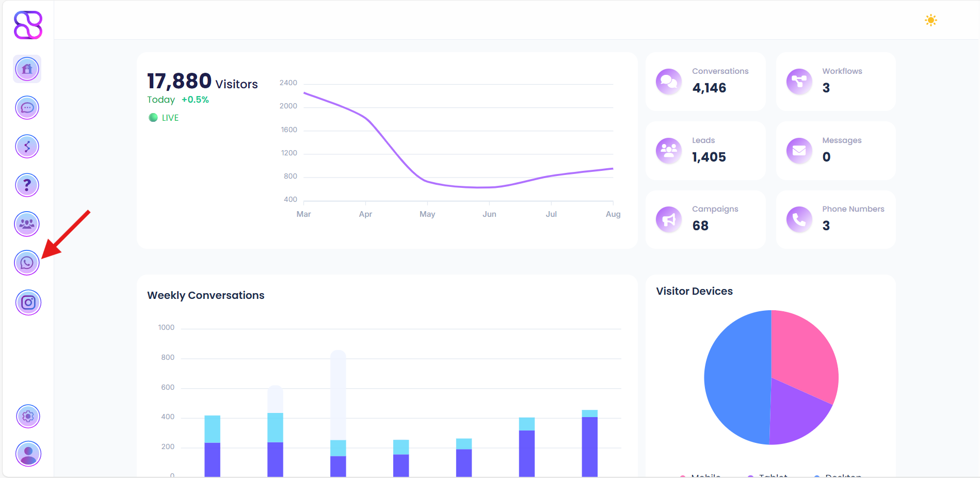Select the Leads stat card
Viewport: 980px width, 478px height.
pos(705,151)
